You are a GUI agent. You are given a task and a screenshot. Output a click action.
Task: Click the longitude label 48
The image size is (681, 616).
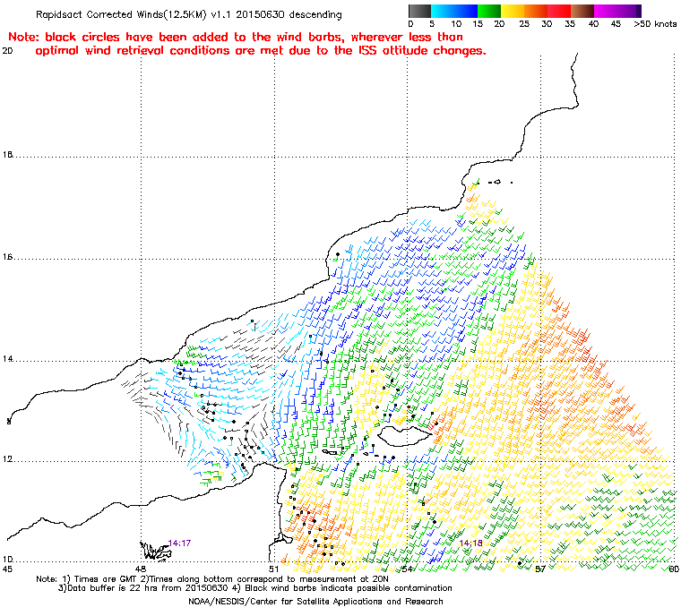141,569
